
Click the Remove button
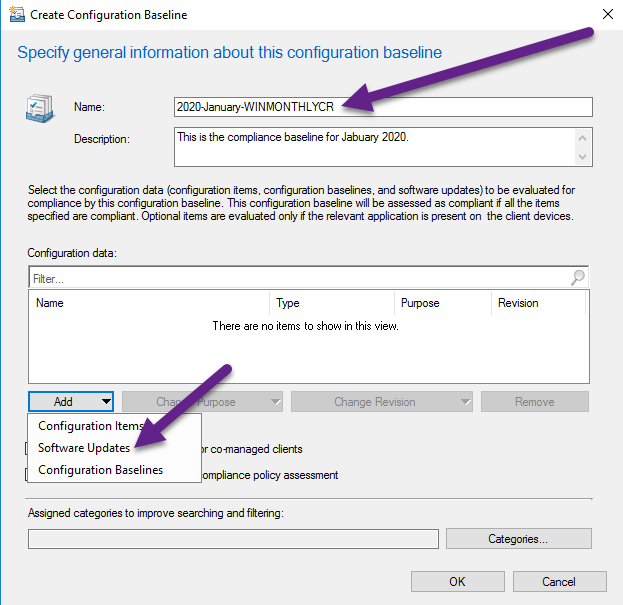click(x=535, y=402)
